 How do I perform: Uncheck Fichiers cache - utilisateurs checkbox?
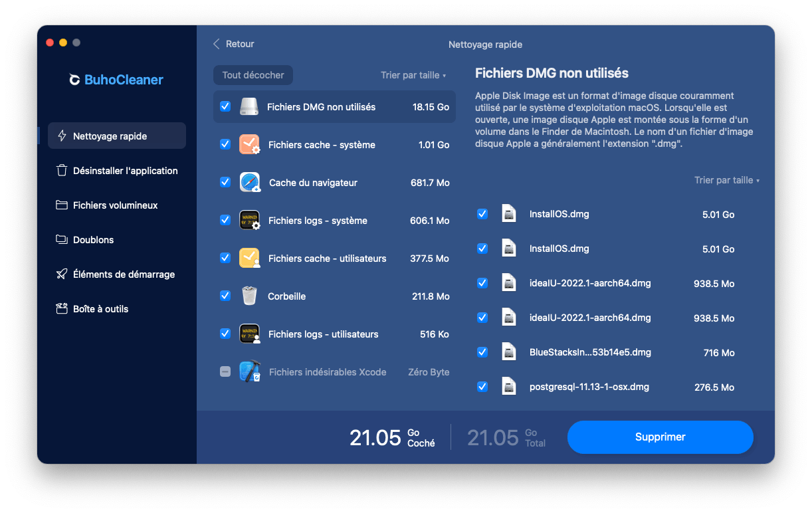[225, 258]
